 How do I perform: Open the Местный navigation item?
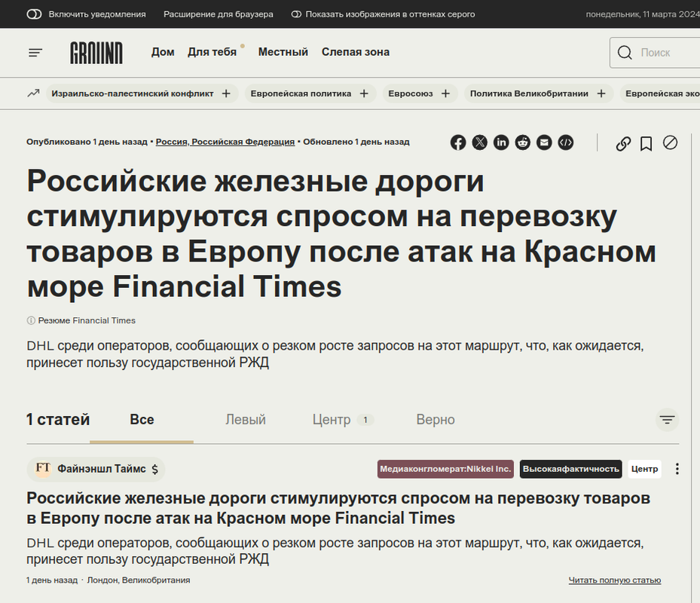click(283, 52)
